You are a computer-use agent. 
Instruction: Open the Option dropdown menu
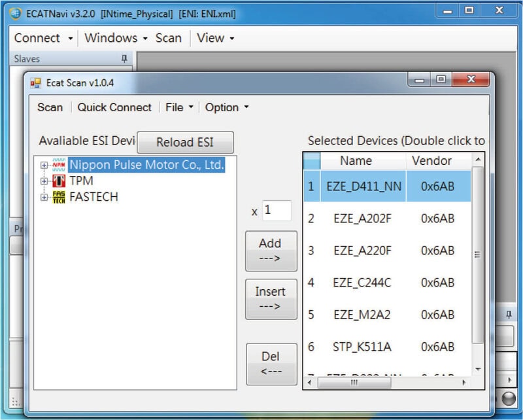227,107
